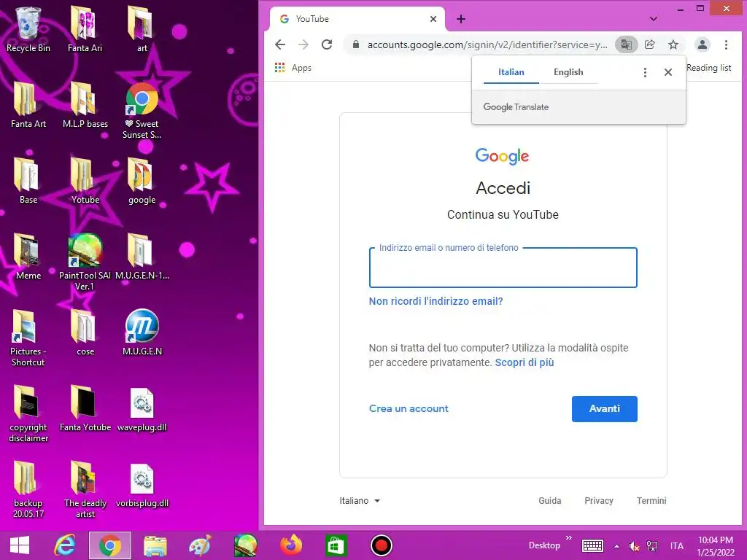Viewport: 747px width, 560px height.
Task: Select the waveplug.dll file
Action: pos(142,410)
